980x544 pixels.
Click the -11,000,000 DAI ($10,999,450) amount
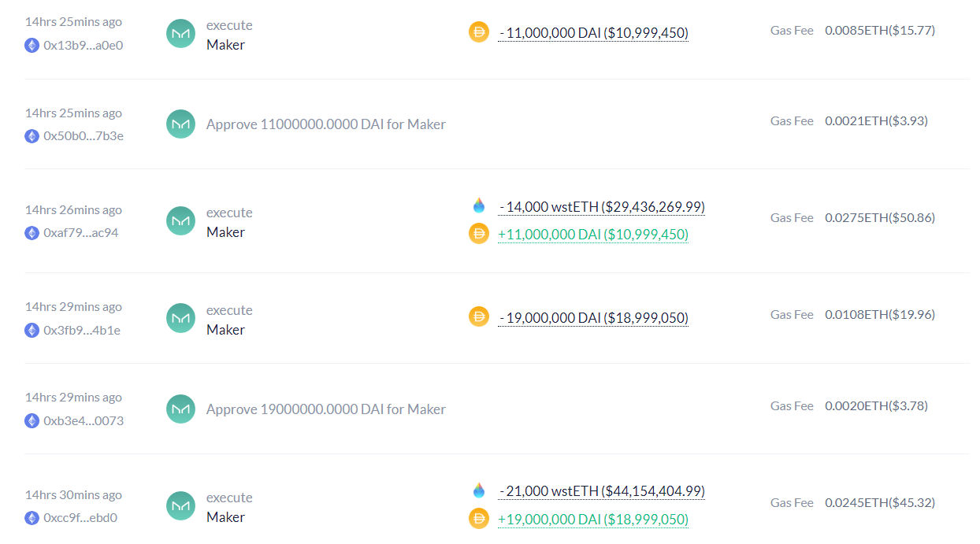pos(593,33)
